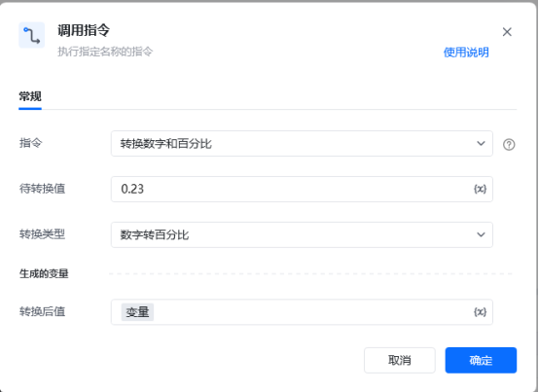539x392 pixels.
Task: Click the 取消 button
Action: pyautogui.click(x=400, y=360)
